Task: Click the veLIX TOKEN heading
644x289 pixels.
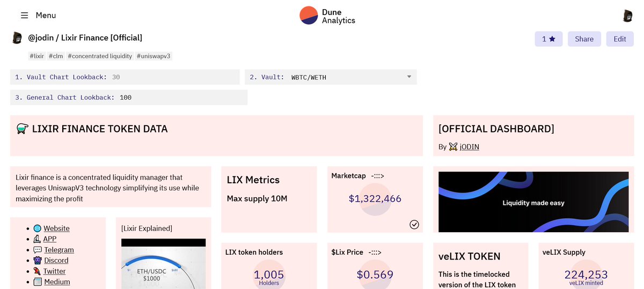Action: click(x=470, y=256)
